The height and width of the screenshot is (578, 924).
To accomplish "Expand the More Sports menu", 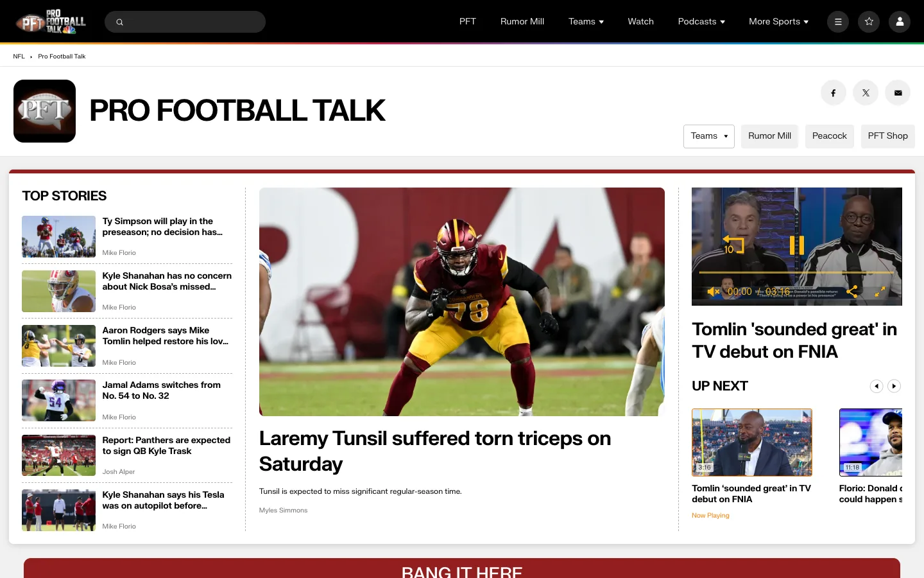I will pyautogui.click(x=778, y=22).
